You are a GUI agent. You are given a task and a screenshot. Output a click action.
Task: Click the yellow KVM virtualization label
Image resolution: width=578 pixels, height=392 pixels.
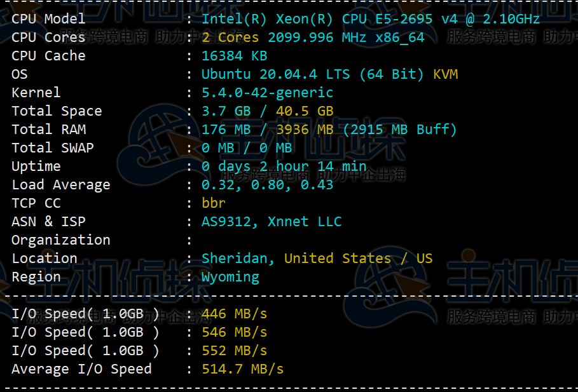[x=445, y=74]
